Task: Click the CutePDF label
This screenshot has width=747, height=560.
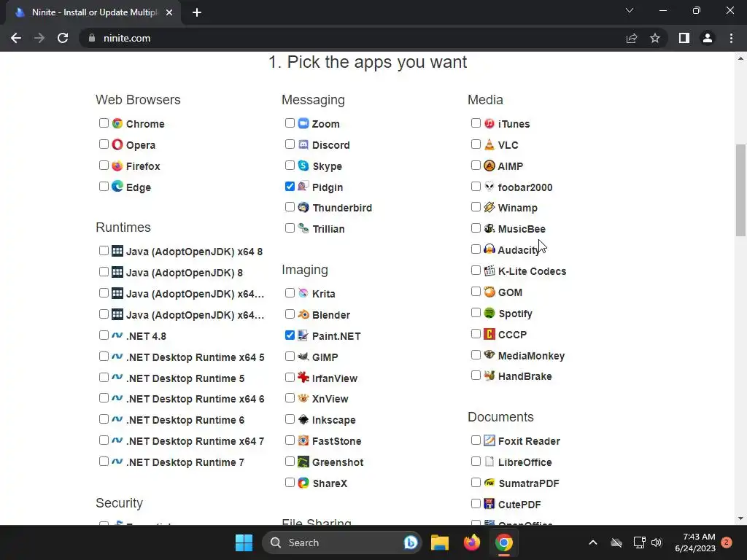Action: click(519, 505)
